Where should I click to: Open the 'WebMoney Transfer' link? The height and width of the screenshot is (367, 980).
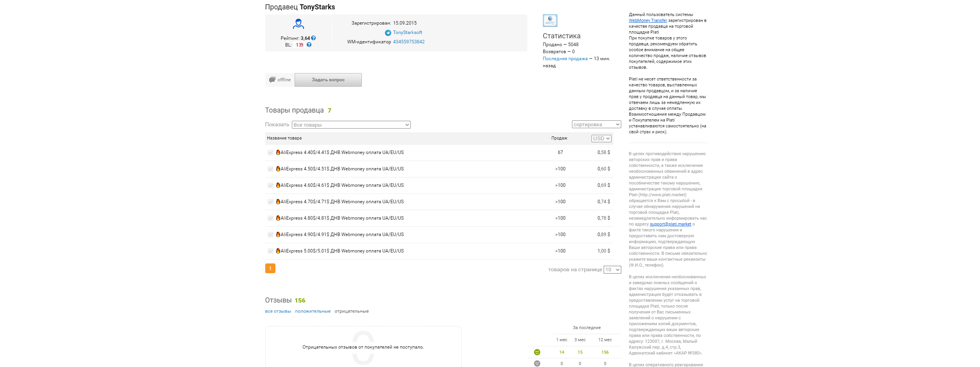coord(648,20)
